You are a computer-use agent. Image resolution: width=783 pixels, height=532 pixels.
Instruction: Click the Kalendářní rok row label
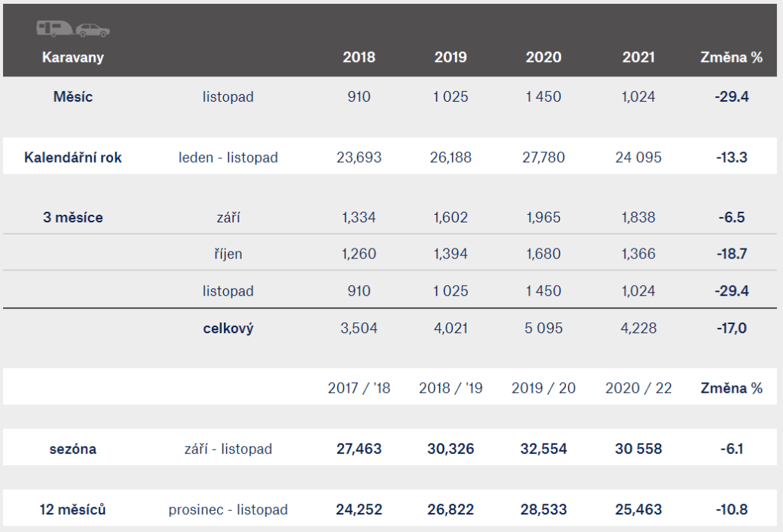coord(73,157)
